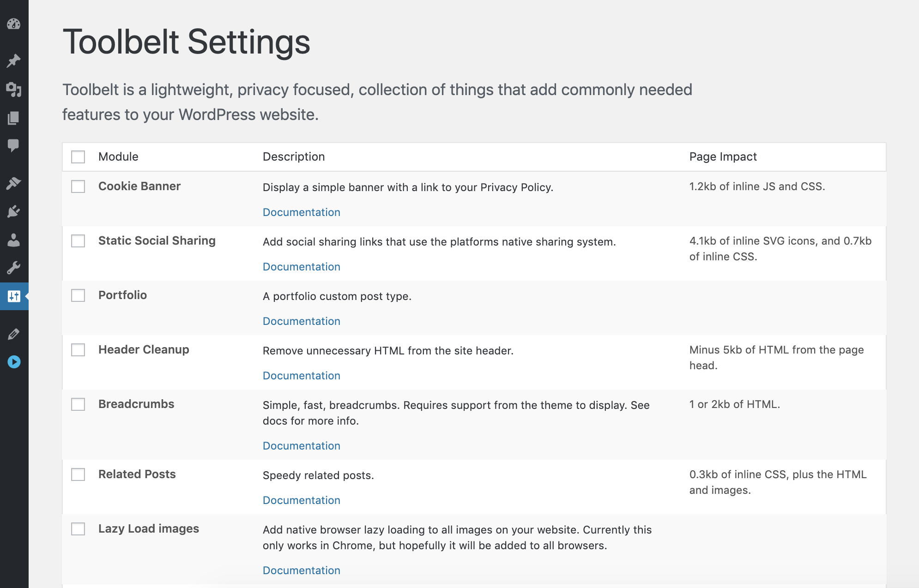Open Posts via the pushpin icon
919x588 pixels.
(x=14, y=61)
